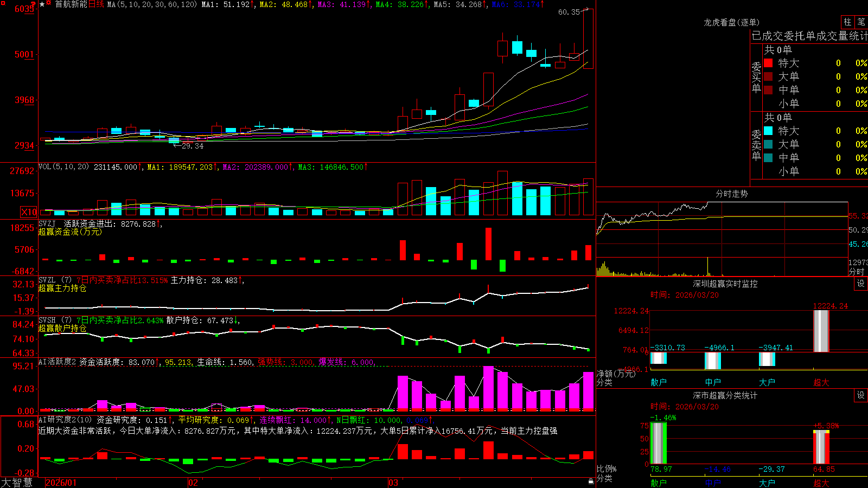Click the red 特大 buy-order color swatch

768,63
